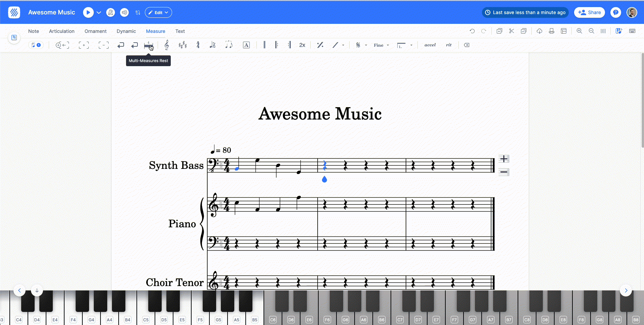This screenshot has width=644, height=325.
Task: Toggle the piano keyboard display
Action: pyautogui.click(x=618, y=31)
